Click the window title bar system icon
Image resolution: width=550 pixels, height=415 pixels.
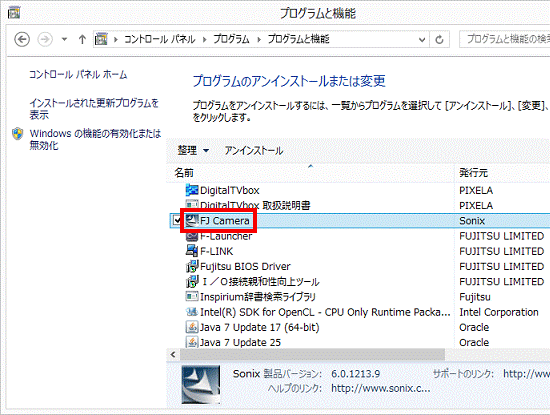tap(14, 13)
